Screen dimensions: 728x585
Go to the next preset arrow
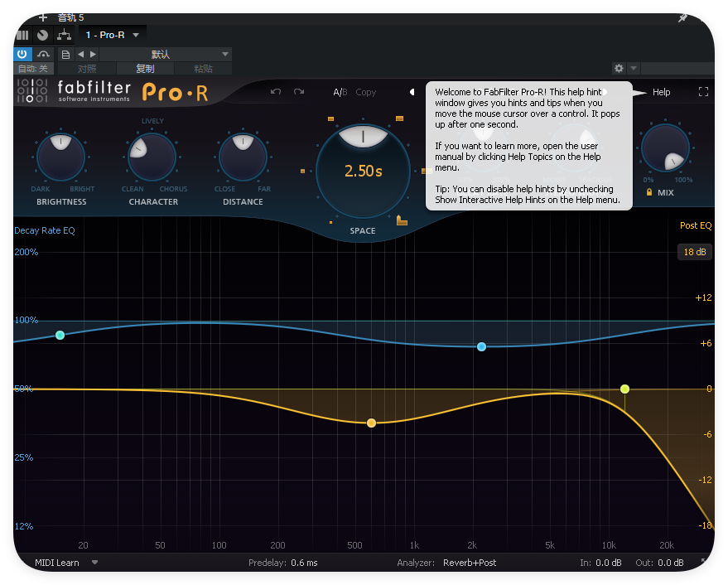coord(93,55)
